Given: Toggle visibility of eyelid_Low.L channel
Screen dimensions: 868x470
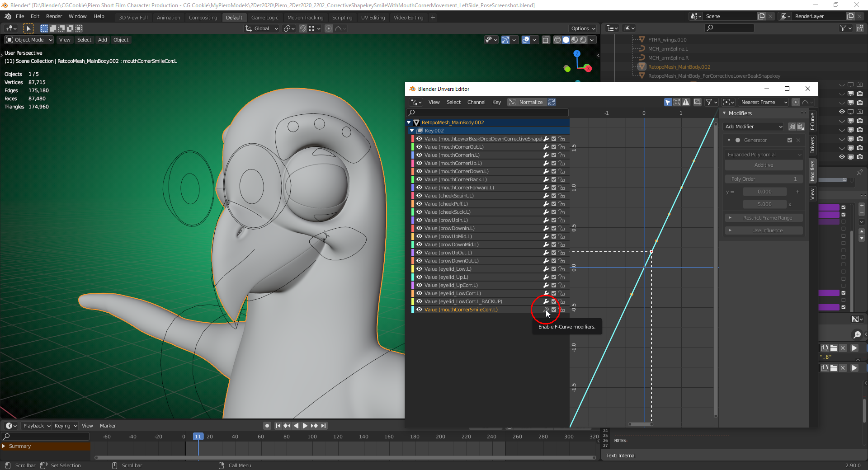Looking at the screenshot, I should tap(419, 269).
